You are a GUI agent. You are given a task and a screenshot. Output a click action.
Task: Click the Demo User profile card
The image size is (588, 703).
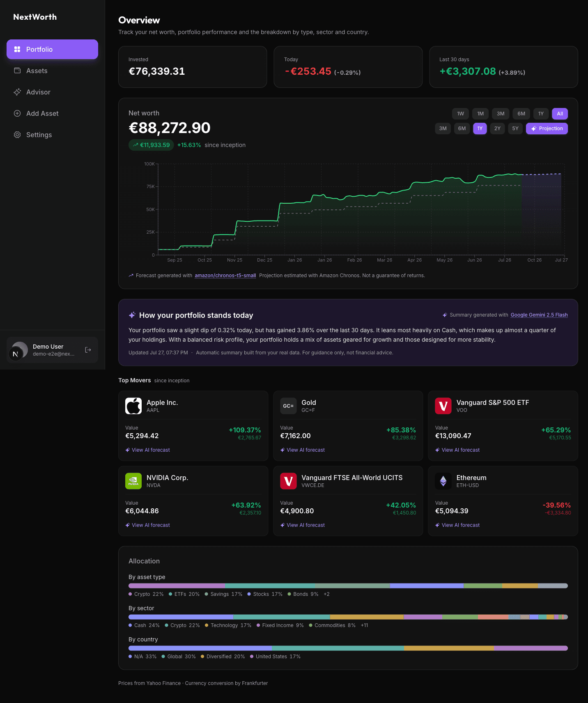click(52, 350)
